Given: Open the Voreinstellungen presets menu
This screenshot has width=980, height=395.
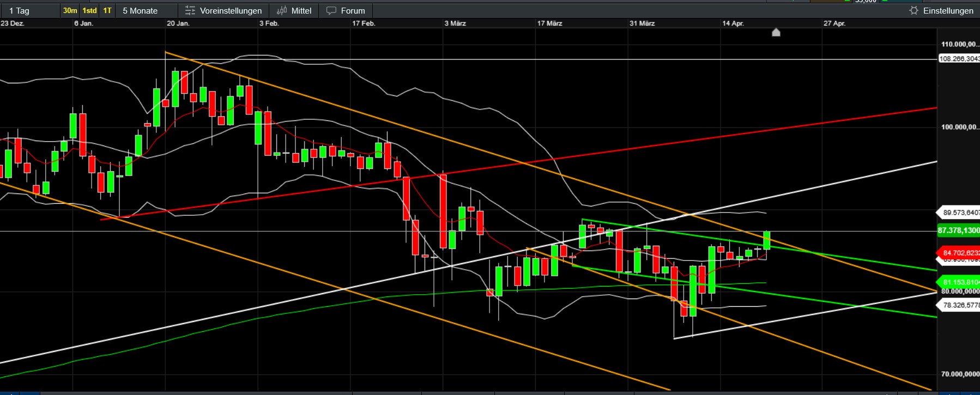Looking at the screenshot, I should point(223,10).
